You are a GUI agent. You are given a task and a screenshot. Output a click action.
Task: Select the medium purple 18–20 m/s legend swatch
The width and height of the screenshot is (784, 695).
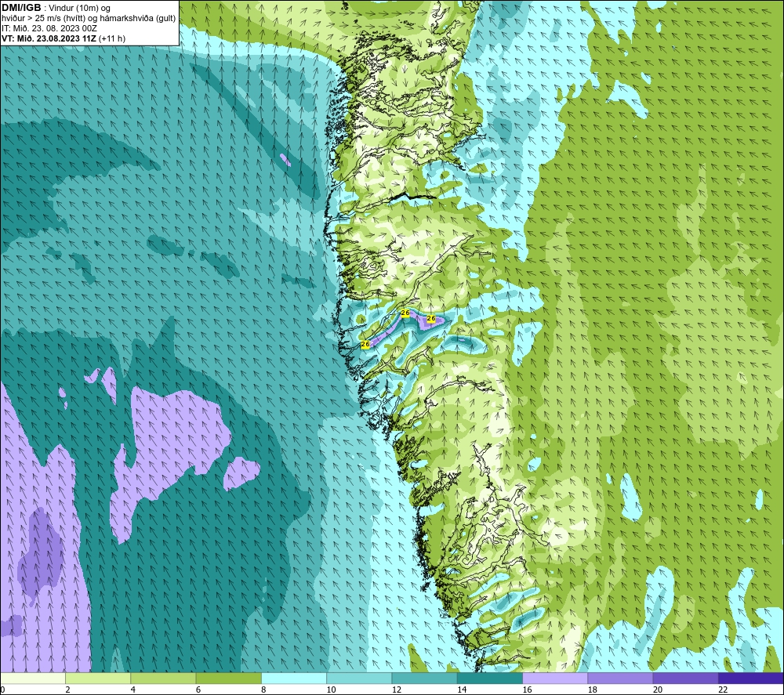tap(620, 678)
